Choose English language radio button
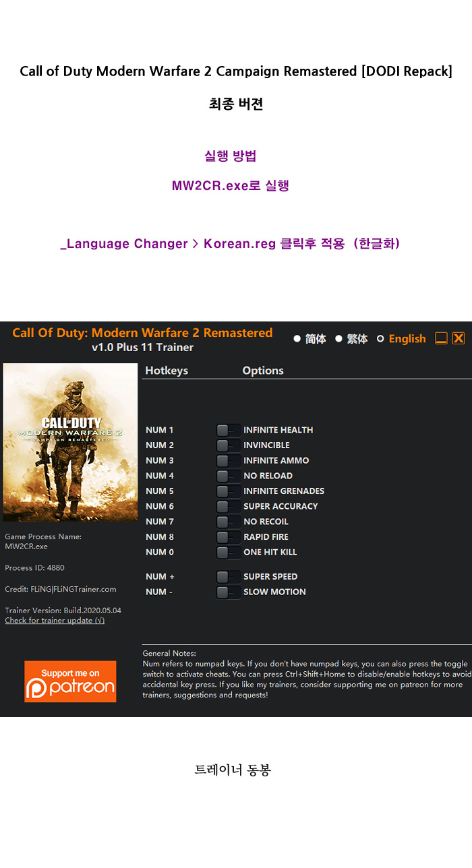The width and height of the screenshot is (472, 868). pyautogui.click(x=380, y=339)
